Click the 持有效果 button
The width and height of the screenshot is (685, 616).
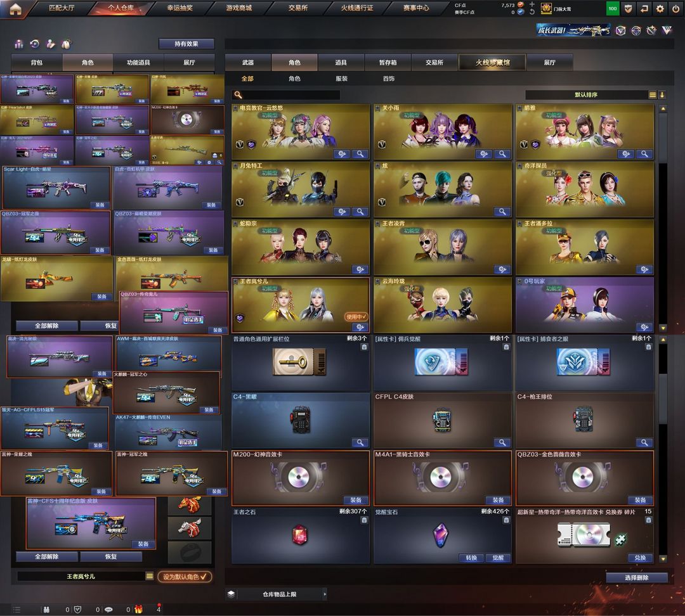[186, 44]
